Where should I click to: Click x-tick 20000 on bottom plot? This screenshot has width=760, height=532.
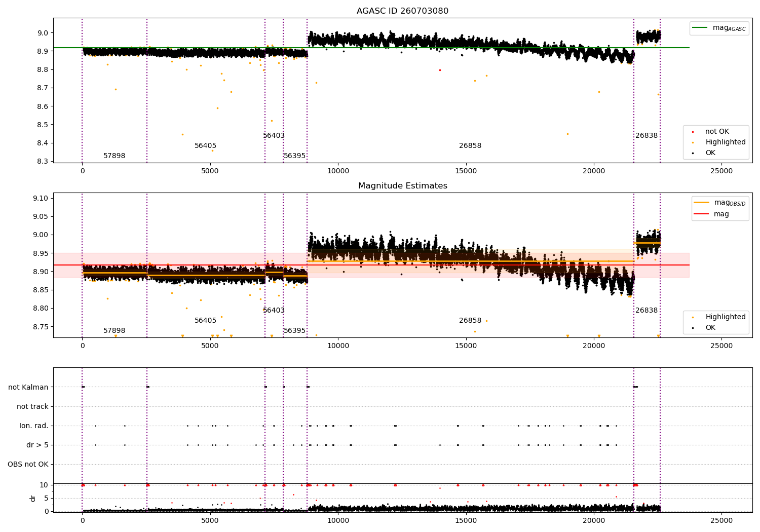594,520
